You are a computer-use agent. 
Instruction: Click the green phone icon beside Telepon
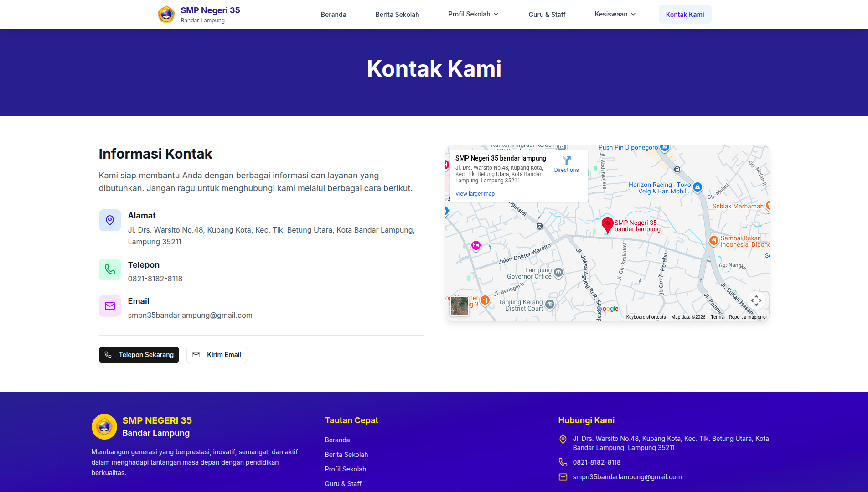click(110, 269)
